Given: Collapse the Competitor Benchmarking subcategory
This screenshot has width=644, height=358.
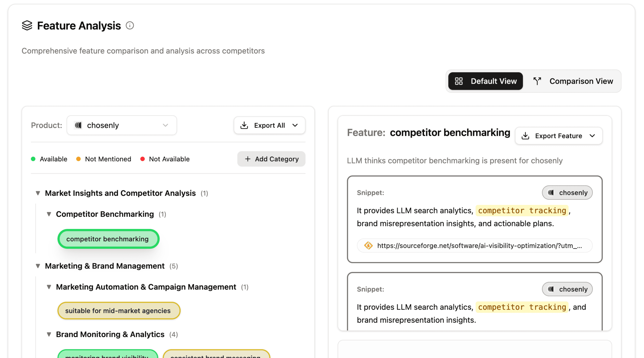Looking at the screenshot, I should pyautogui.click(x=49, y=214).
